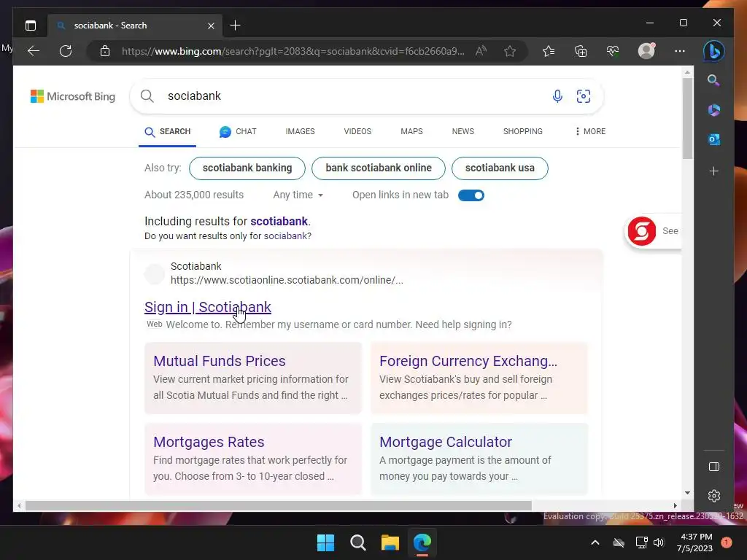Select the SEARCH tab

(167, 131)
